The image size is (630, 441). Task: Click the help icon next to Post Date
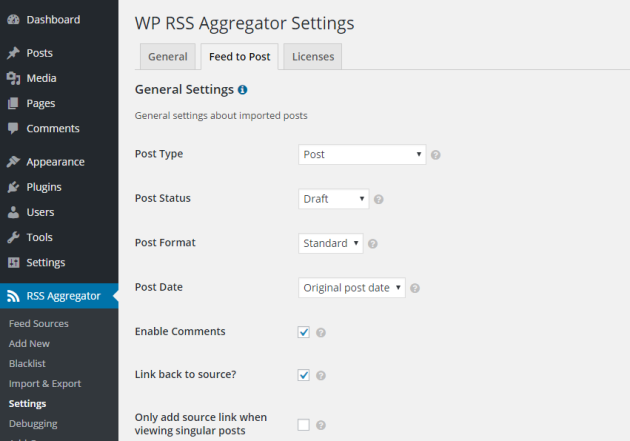pos(415,288)
